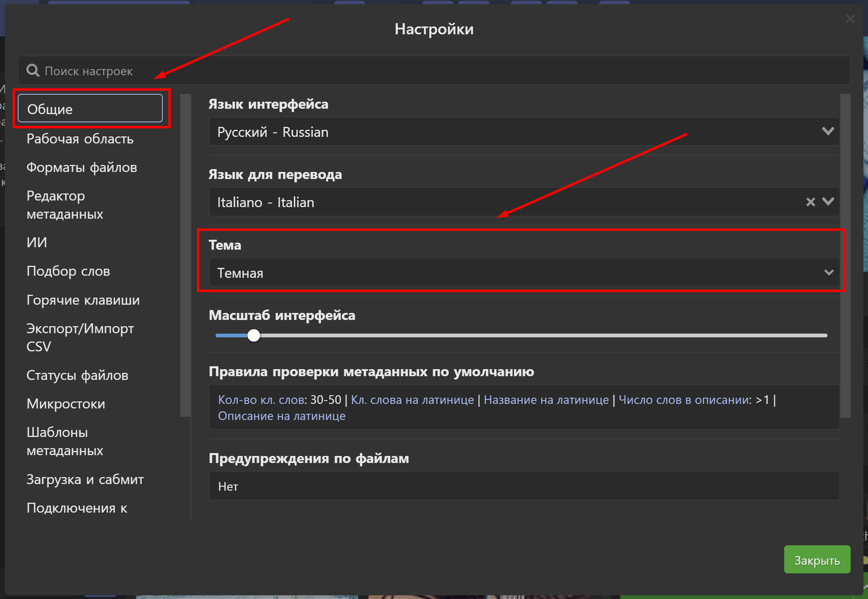Open the Горячие клавиши section

[83, 300]
